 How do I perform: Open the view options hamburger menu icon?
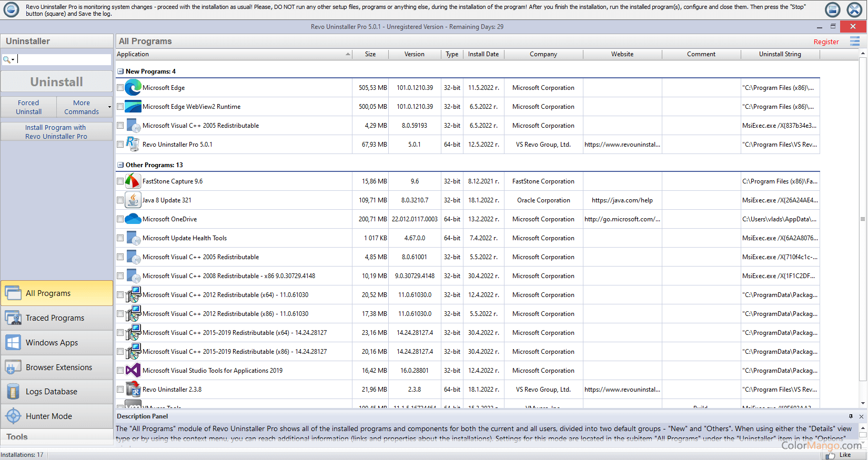pos(855,41)
